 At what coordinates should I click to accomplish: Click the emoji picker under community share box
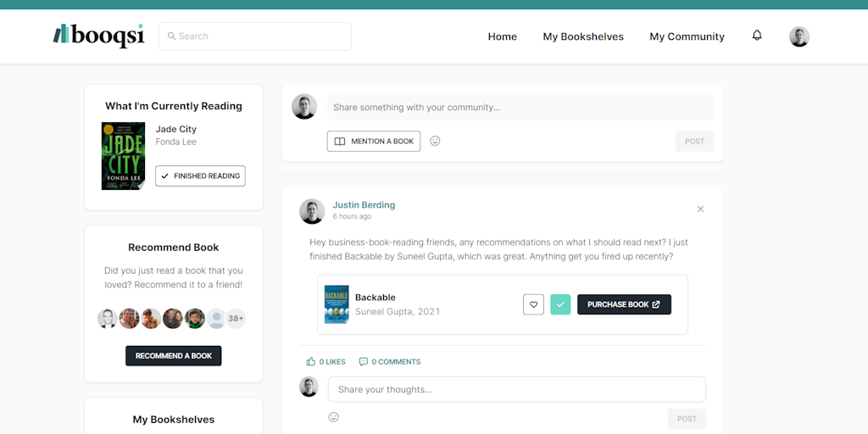[x=435, y=142]
